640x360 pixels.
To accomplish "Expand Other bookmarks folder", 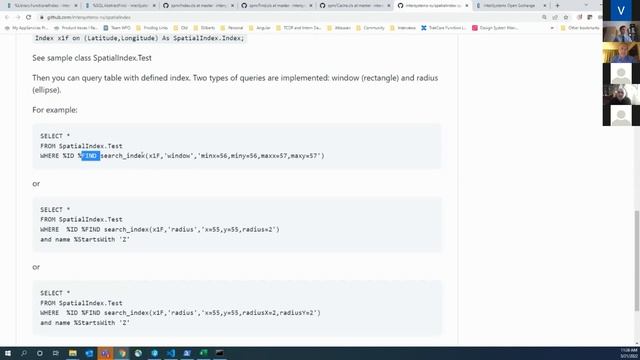I will [580, 28].
